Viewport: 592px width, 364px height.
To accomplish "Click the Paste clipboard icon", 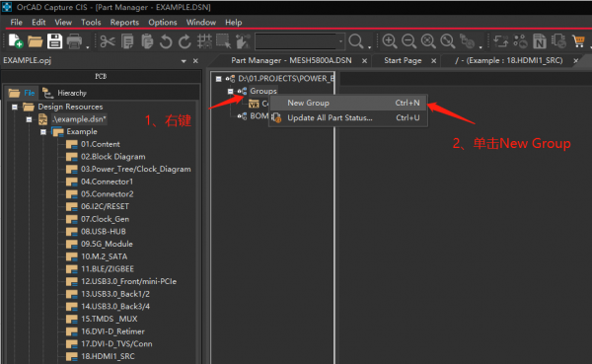I will click(147, 41).
